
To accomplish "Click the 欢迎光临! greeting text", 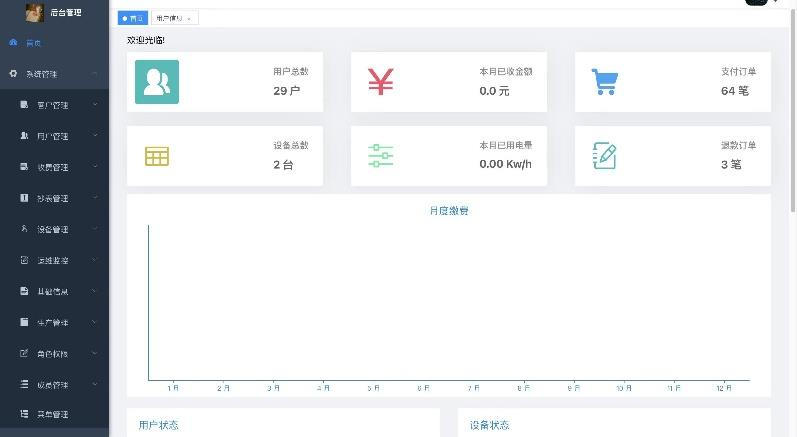I will [146, 40].
